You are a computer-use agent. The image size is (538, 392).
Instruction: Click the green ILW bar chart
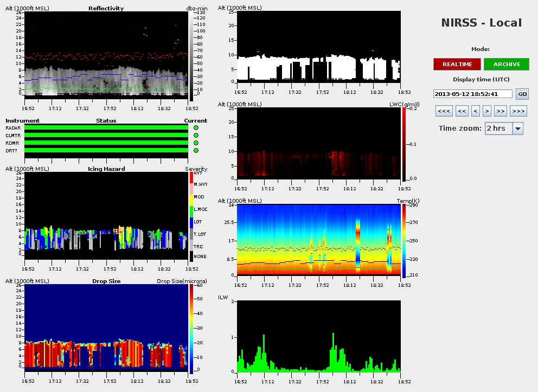pyautogui.click(x=319, y=336)
